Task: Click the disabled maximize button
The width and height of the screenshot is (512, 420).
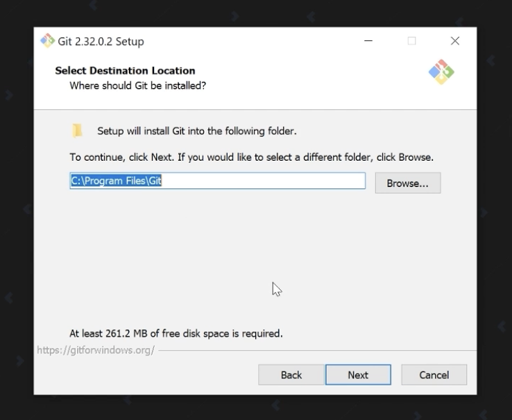Action: [x=412, y=41]
